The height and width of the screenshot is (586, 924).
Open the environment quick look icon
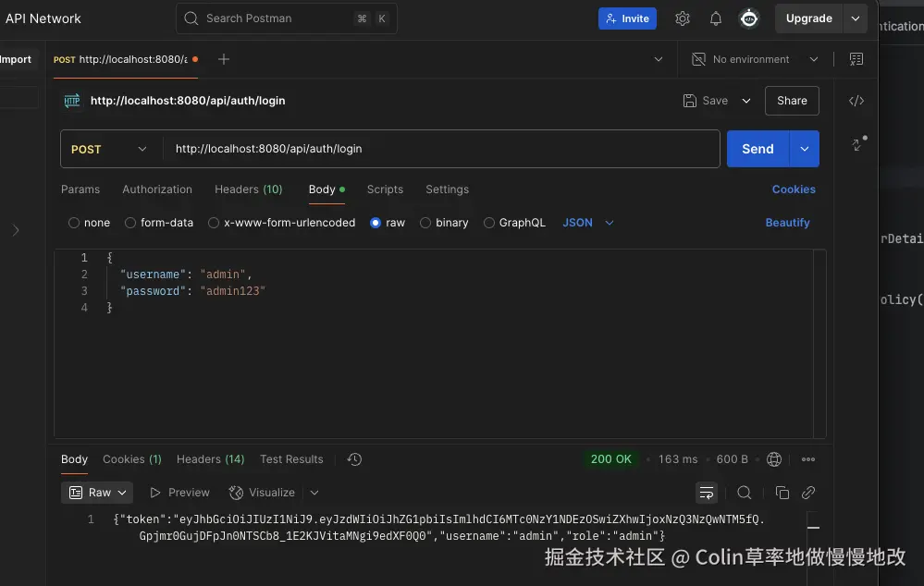point(856,59)
